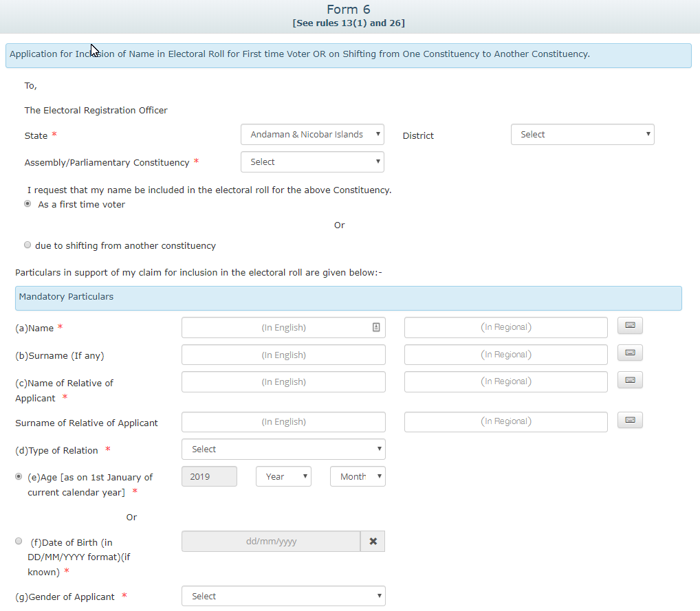Screen dimensions: 700x611
Task: Open the Type of Relation dropdown
Action: tap(283, 449)
